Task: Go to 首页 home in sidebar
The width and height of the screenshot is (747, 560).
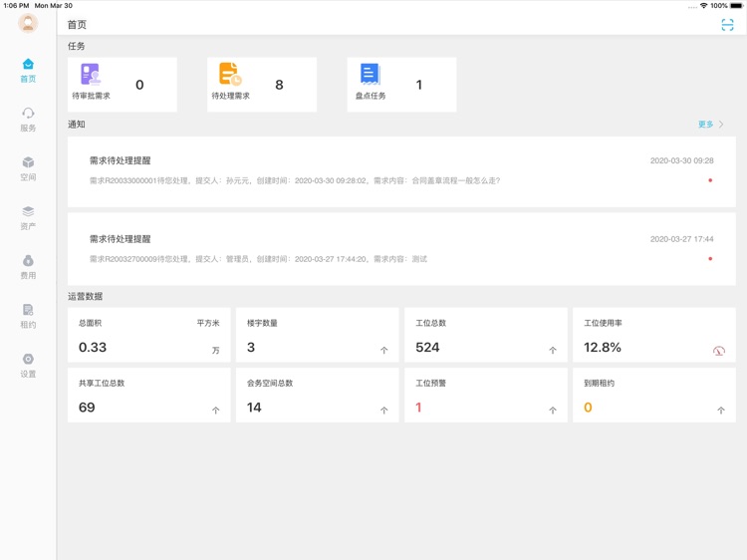Action: (x=28, y=71)
